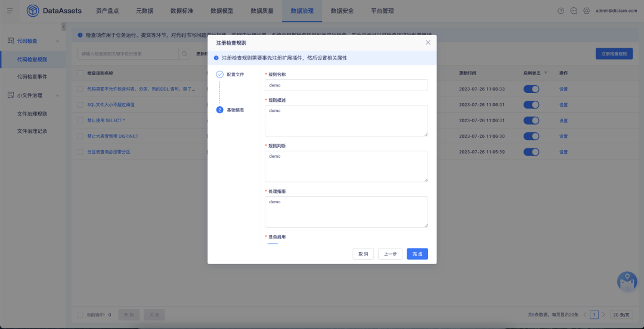Collapse the 小文件治理 sidebar group
644x329 pixels.
click(x=57, y=95)
